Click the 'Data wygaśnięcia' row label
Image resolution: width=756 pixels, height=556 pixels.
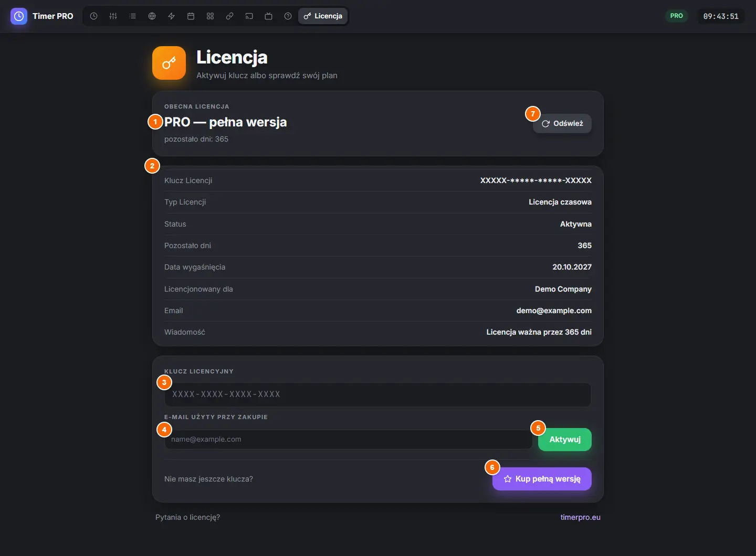(x=195, y=267)
